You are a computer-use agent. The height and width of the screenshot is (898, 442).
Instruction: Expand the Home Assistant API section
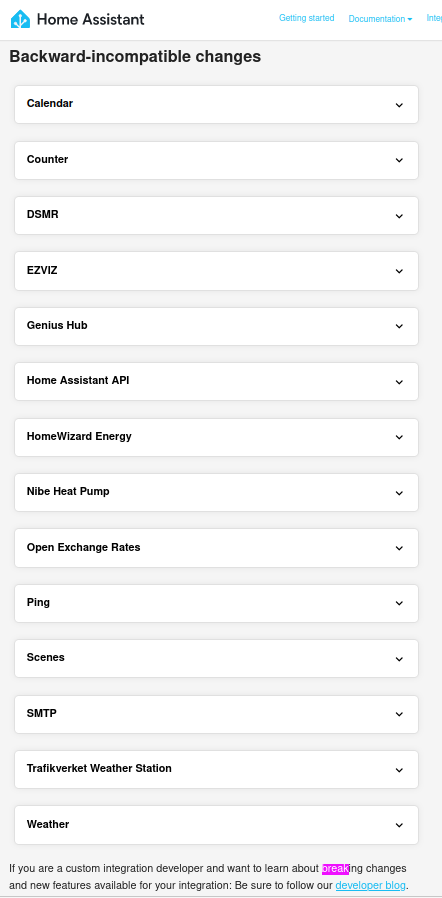216,381
